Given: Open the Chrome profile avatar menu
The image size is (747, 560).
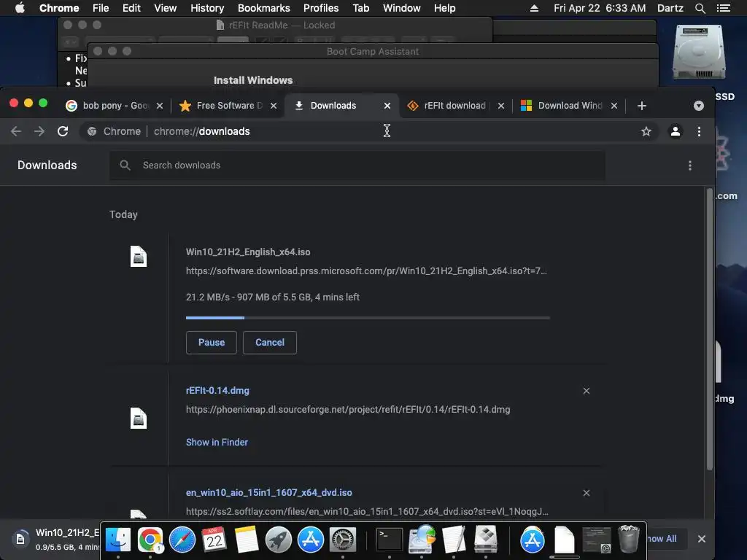Looking at the screenshot, I should point(675,131).
